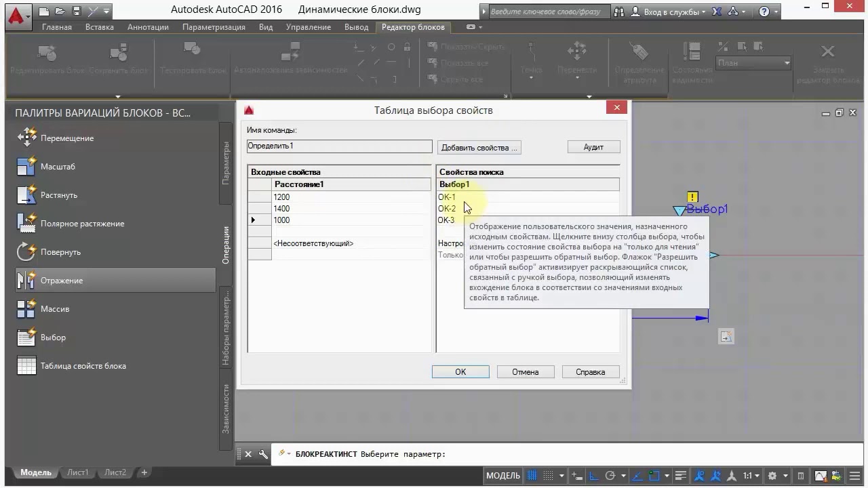Click the Отмена button

526,371
